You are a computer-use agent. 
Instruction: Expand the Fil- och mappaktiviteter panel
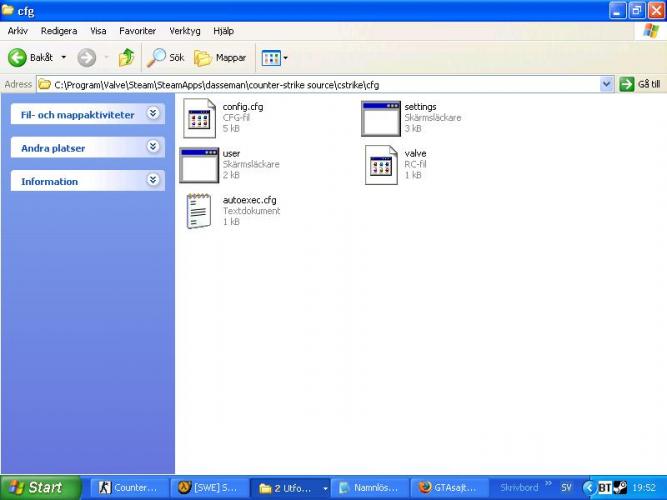tap(153, 114)
